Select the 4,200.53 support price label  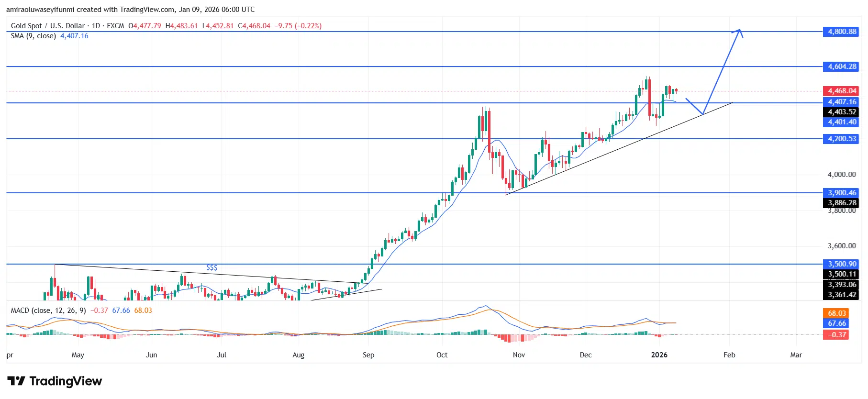coord(842,139)
